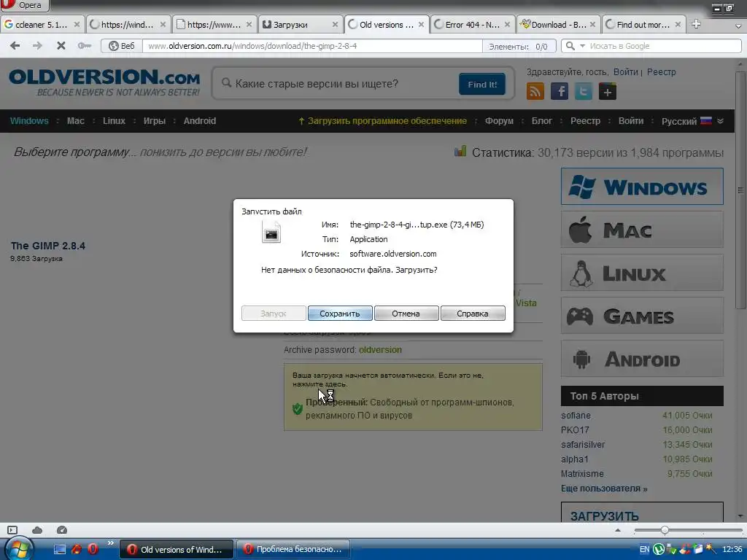Open the Facebook icon in site header

point(560,91)
